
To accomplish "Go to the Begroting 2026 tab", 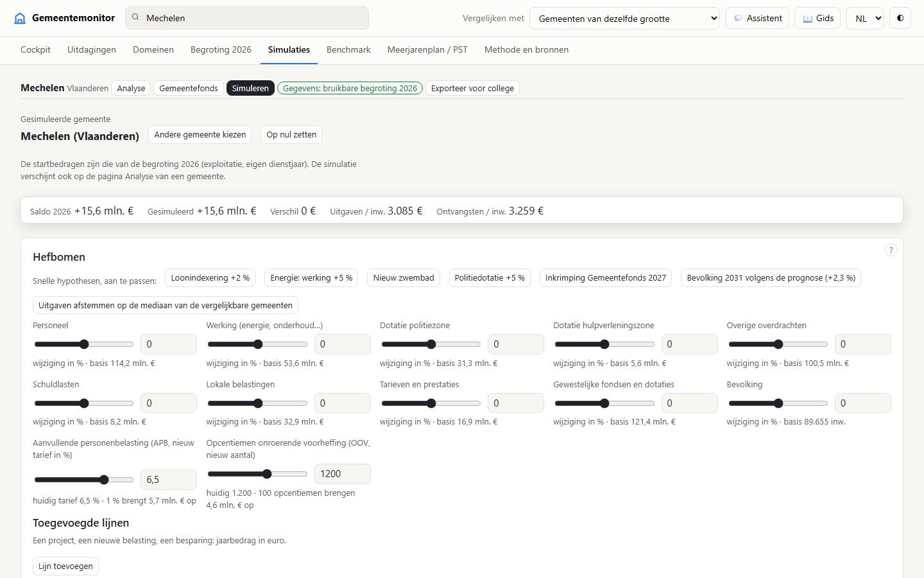I will coord(221,49).
